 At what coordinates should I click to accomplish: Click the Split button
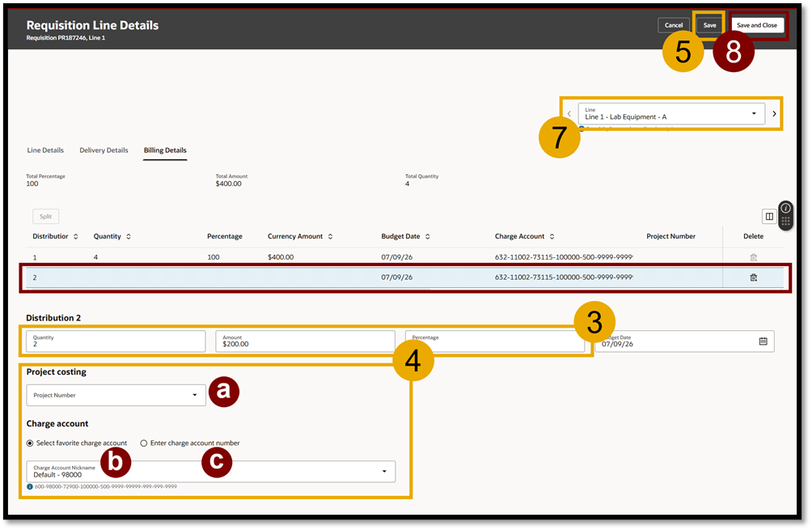45,217
